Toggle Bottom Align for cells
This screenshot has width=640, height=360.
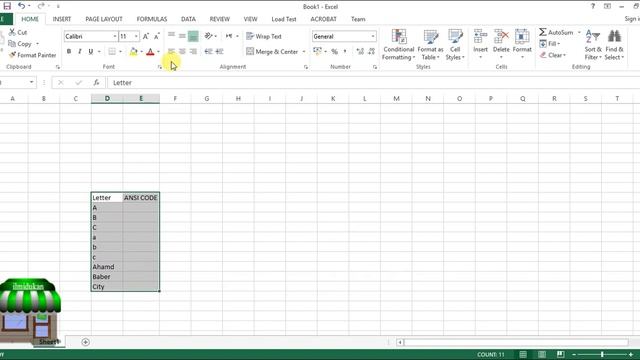[193, 36]
